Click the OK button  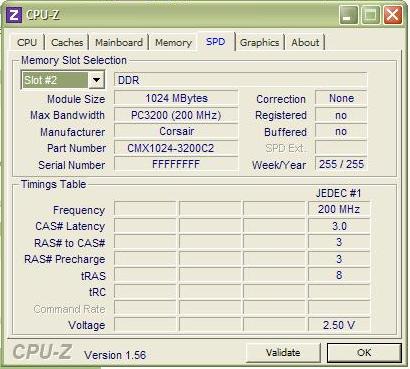point(364,353)
